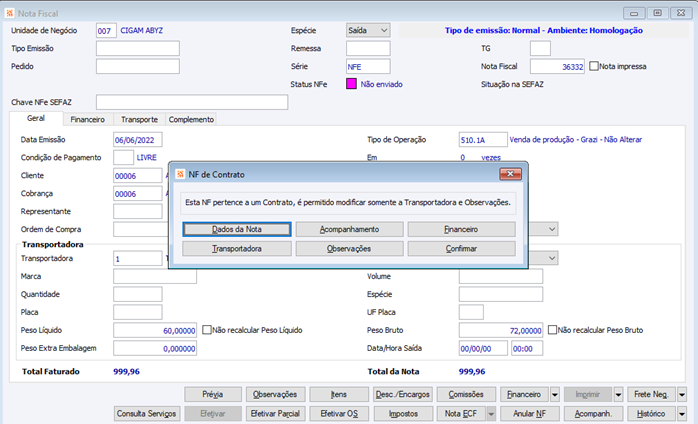Click the Hora Saída field 00:00
The image size is (698, 424).
(527, 348)
